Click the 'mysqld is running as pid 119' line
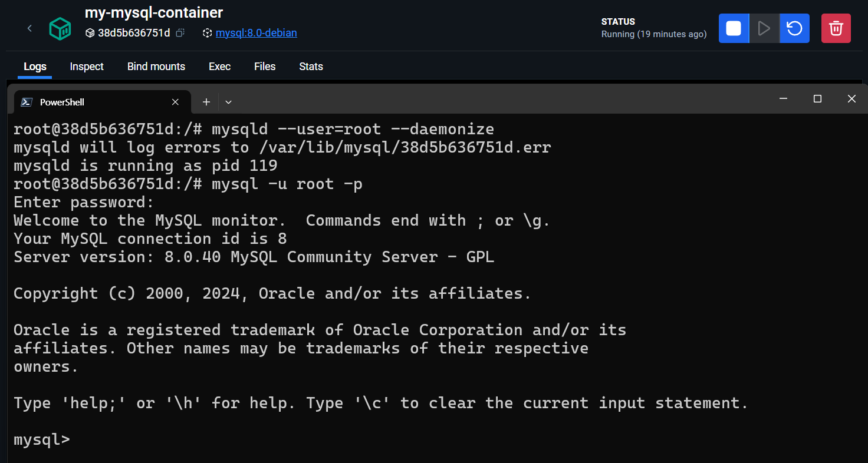 pos(145,166)
